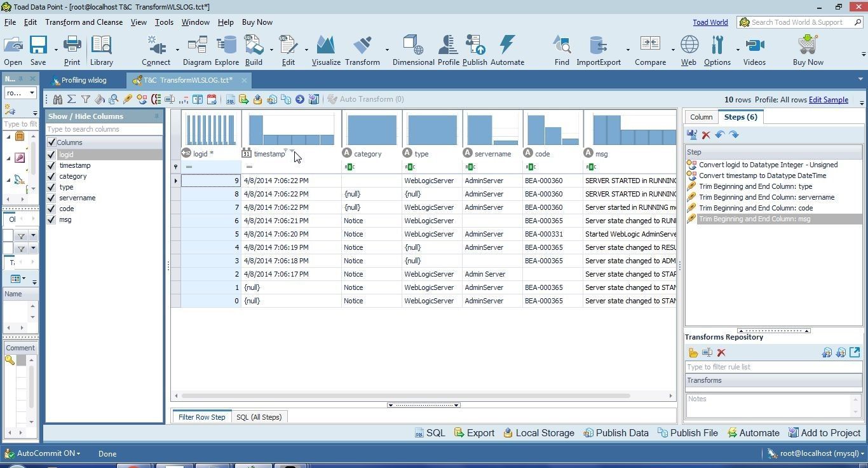868x468 pixels.
Task: Open the Transform and Cleanse menu
Action: (x=84, y=22)
